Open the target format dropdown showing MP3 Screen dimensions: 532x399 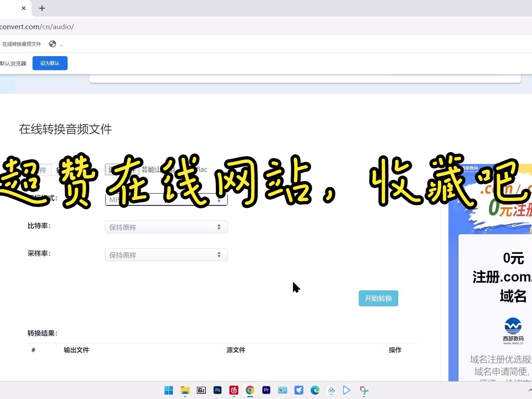pos(166,199)
